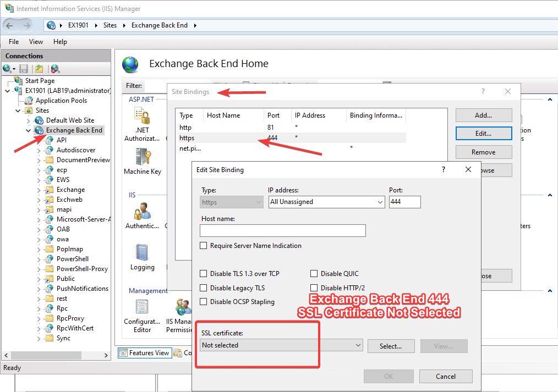Click the Host name input field
This screenshot has width=558, height=392.
point(282,230)
